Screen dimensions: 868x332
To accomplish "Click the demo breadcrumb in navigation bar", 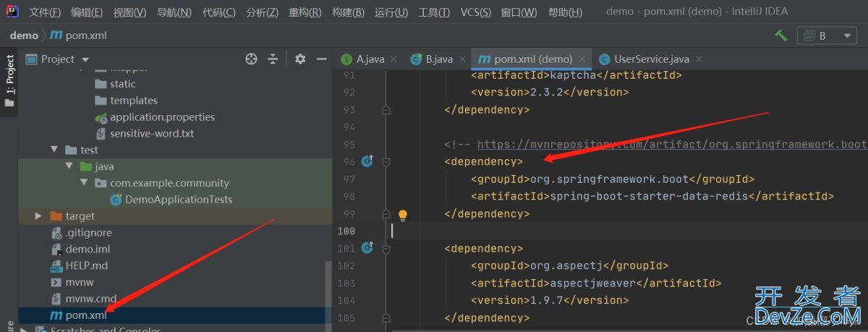I will pyautogui.click(x=24, y=35).
